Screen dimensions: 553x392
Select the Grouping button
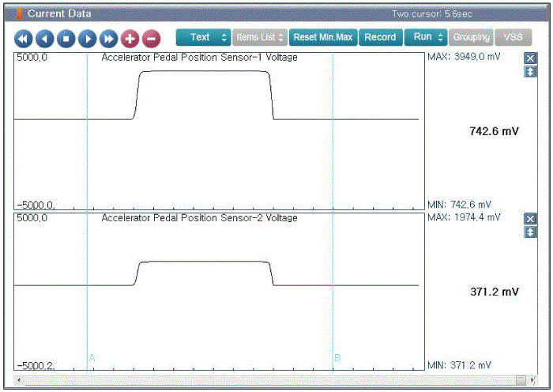[x=471, y=37]
